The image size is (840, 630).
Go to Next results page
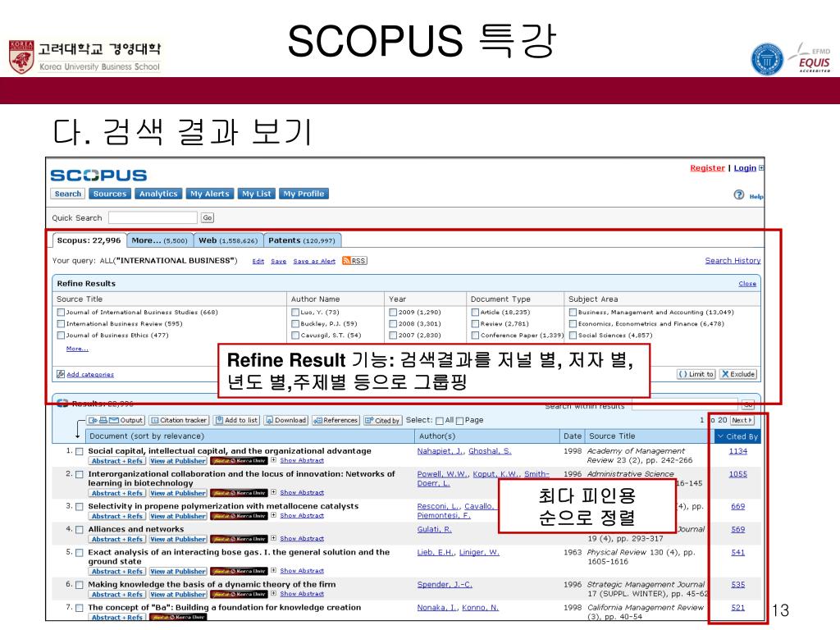(742, 421)
